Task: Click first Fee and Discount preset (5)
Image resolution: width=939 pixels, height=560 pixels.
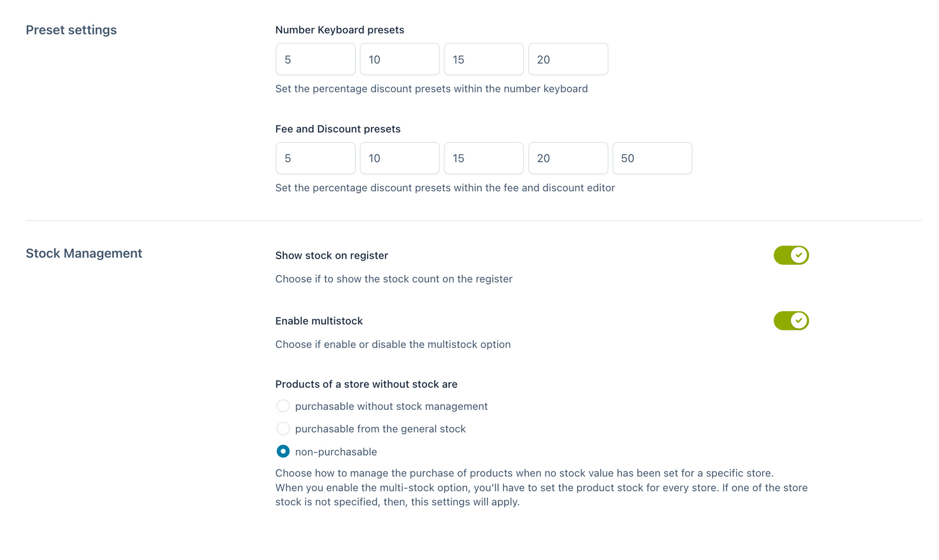Action: (x=316, y=159)
